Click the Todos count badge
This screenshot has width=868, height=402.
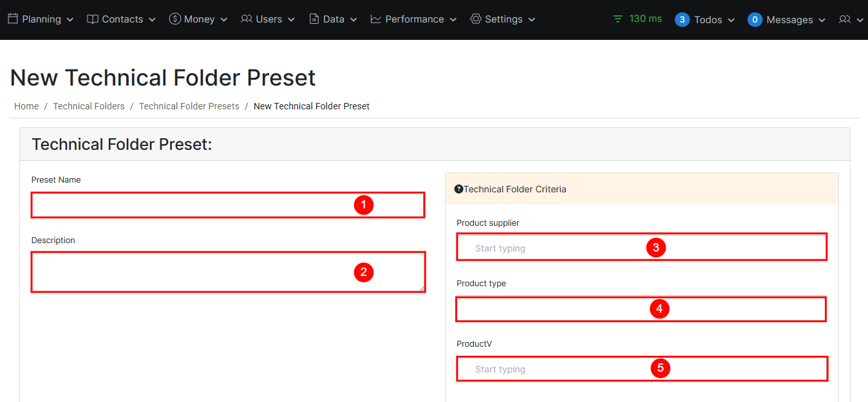(x=682, y=20)
